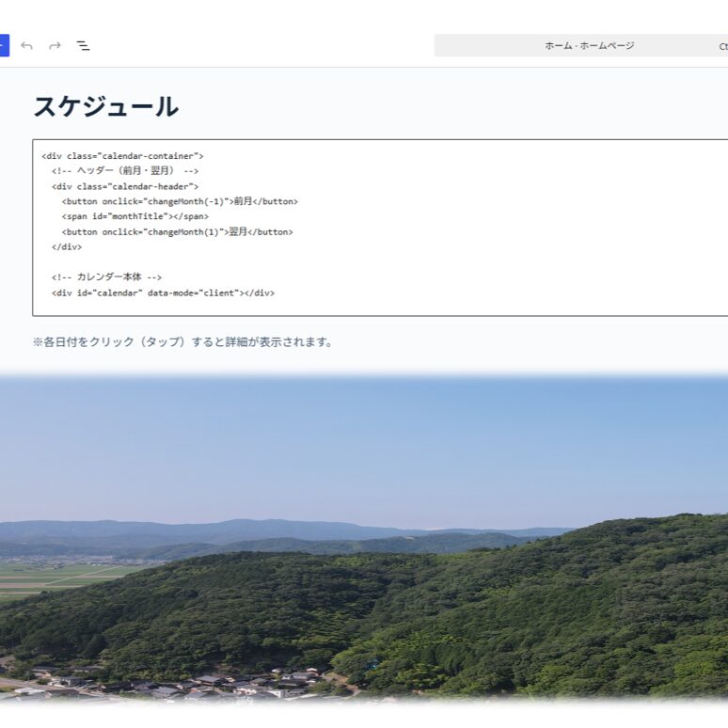Click the 翌月 button code line
This screenshot has width=728, height=728.
[177, 231]
